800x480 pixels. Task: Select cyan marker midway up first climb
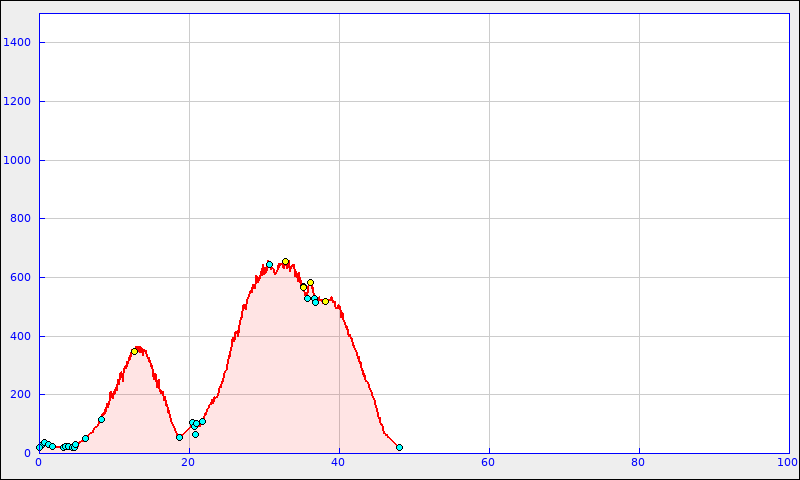(101, 419)
